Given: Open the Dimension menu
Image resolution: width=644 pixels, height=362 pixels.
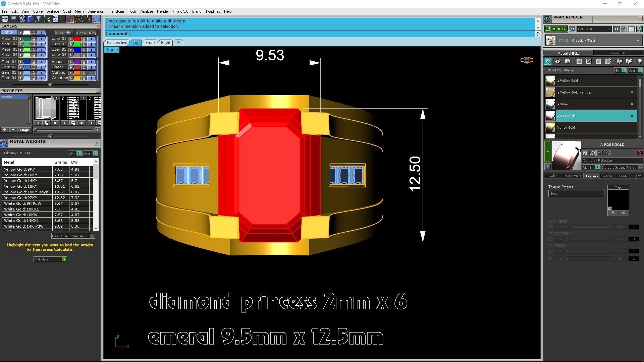Looking at the screenshot, I should pyautogui.click(x=96, y=11).
